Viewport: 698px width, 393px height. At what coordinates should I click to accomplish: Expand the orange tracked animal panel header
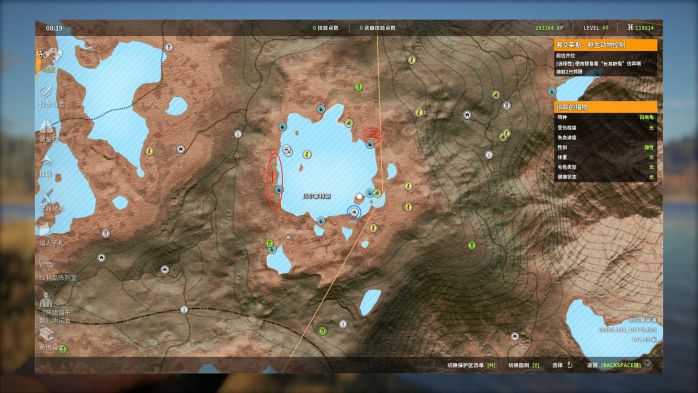pos(605,107)
